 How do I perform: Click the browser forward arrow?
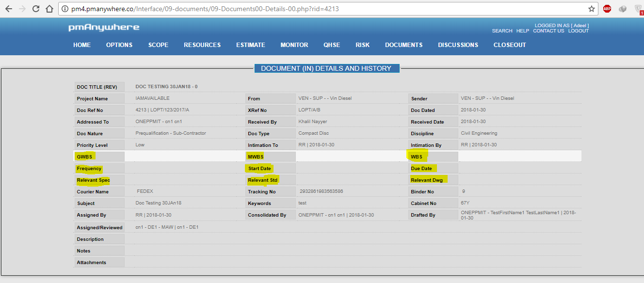coord(22,9)
